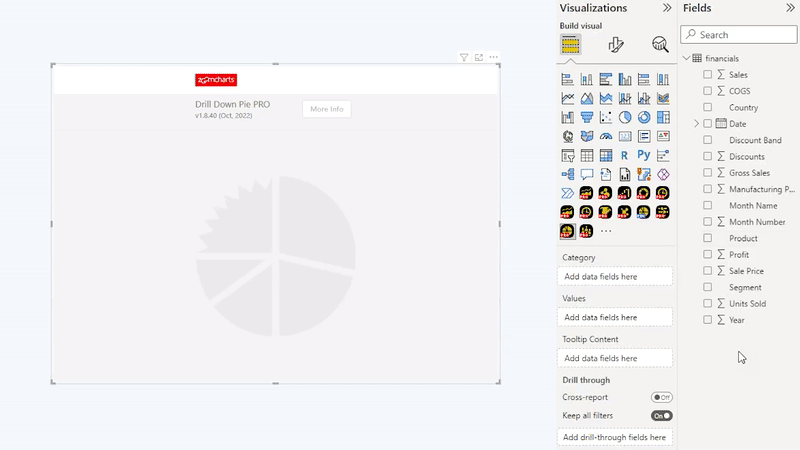Tick the Country field checkbox
This screenshot has height=450, width=800.
[708, 107]
